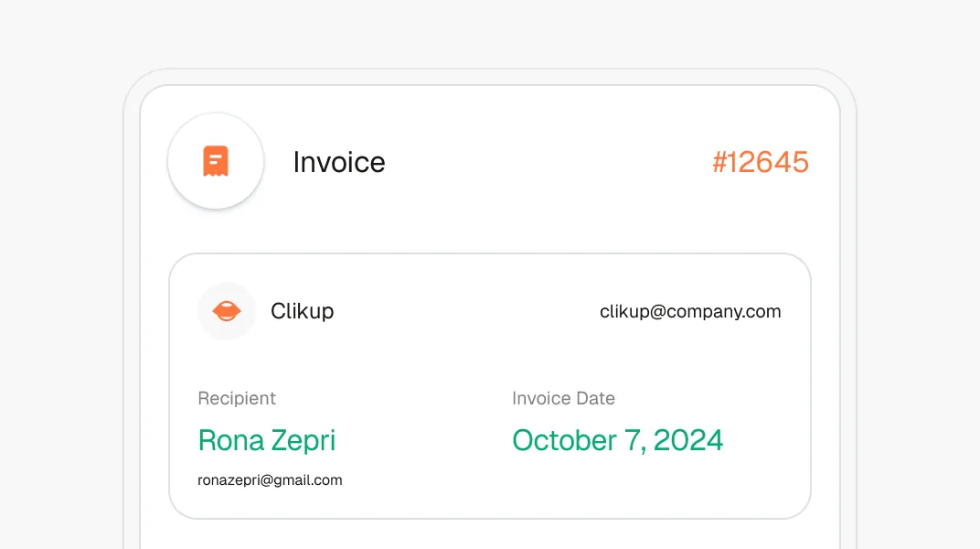Click the surname Zepri in recipient name
This screenshot has width=980, height=549.
(304, 441)
